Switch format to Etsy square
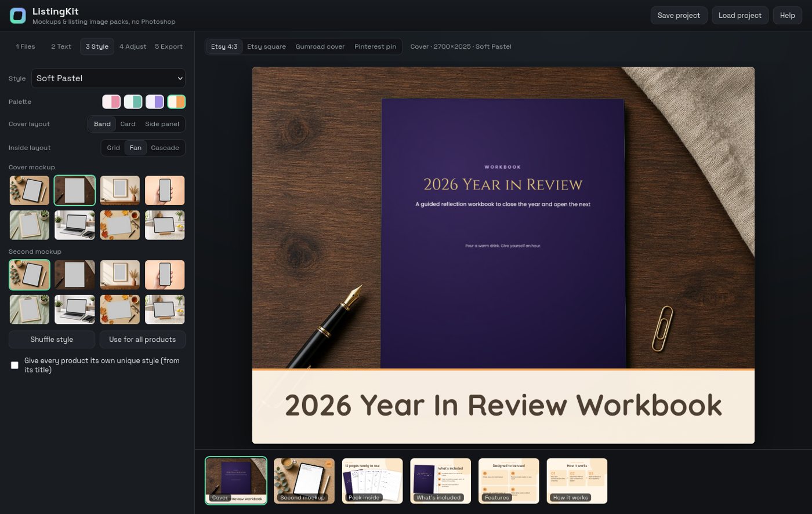This screenshot has height=514, width=812. coord(266,46)
